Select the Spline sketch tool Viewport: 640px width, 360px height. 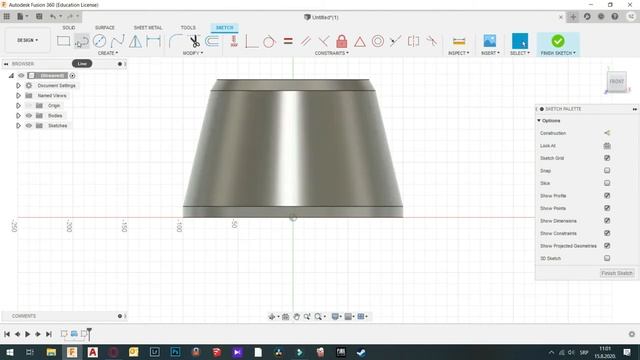point(118,41)
